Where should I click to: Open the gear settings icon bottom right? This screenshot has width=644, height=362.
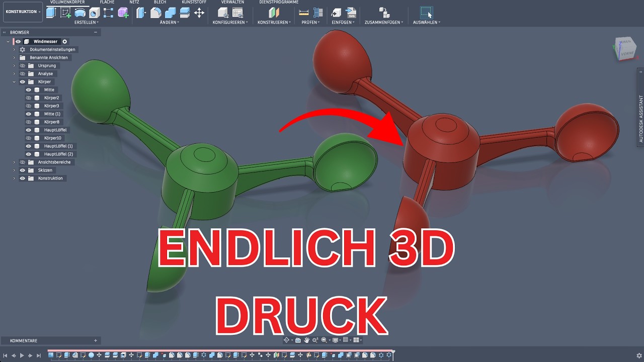[x=639, y=355]
